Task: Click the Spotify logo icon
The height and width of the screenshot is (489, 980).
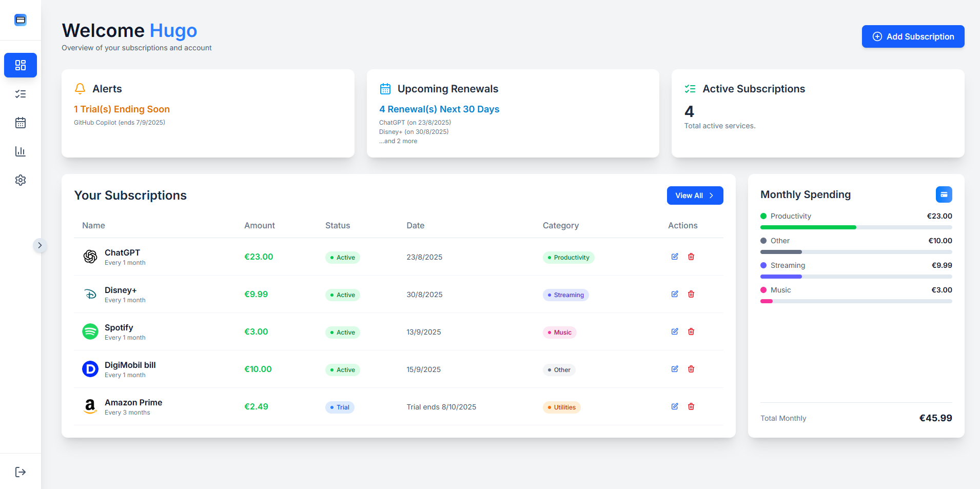Action: point(90,331)
